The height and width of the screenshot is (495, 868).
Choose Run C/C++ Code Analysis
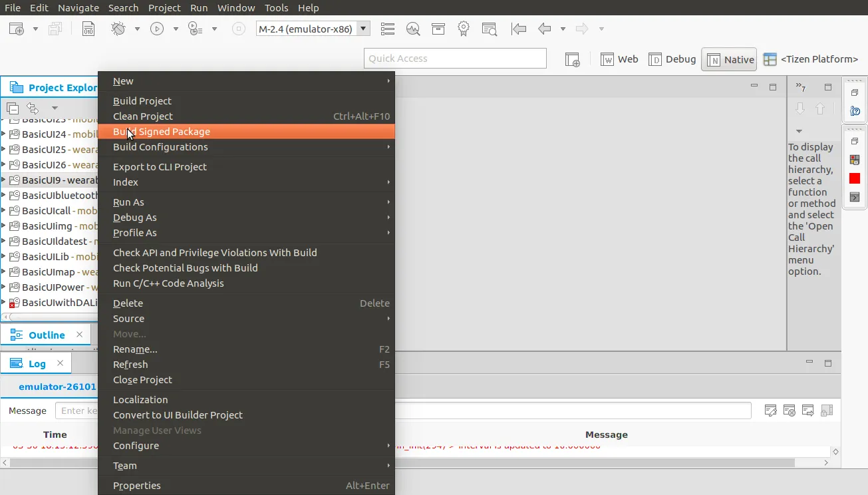[x=246, y=283]
